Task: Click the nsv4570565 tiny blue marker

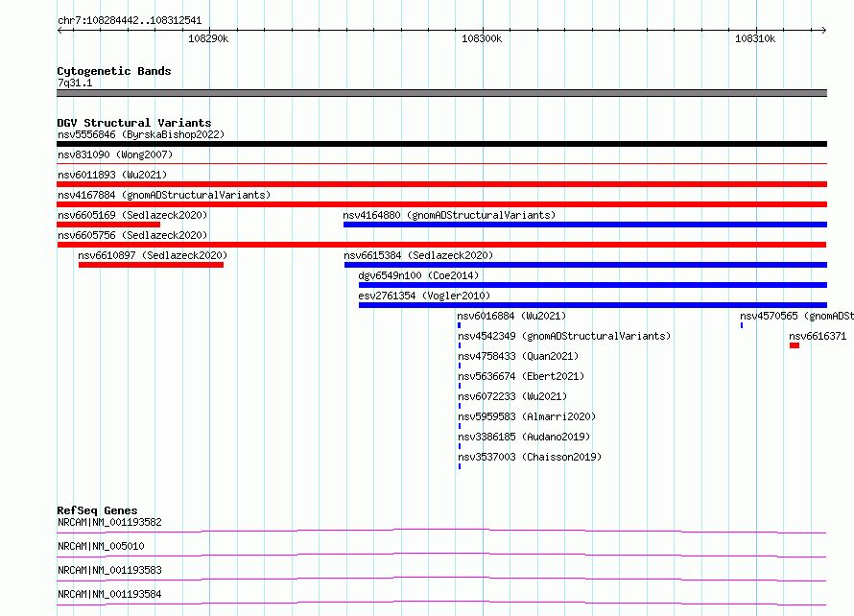Action: coord(742,325)
